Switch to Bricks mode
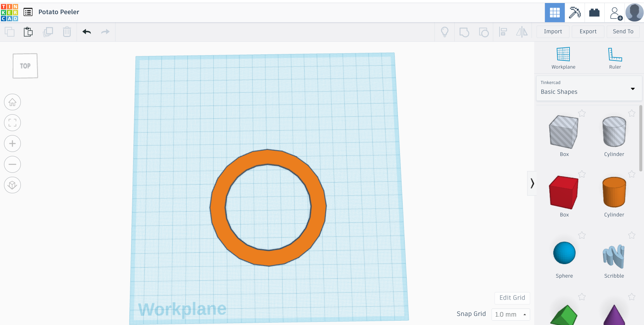Viewport: 644px width, 325px height. click(x=594, y=13)
